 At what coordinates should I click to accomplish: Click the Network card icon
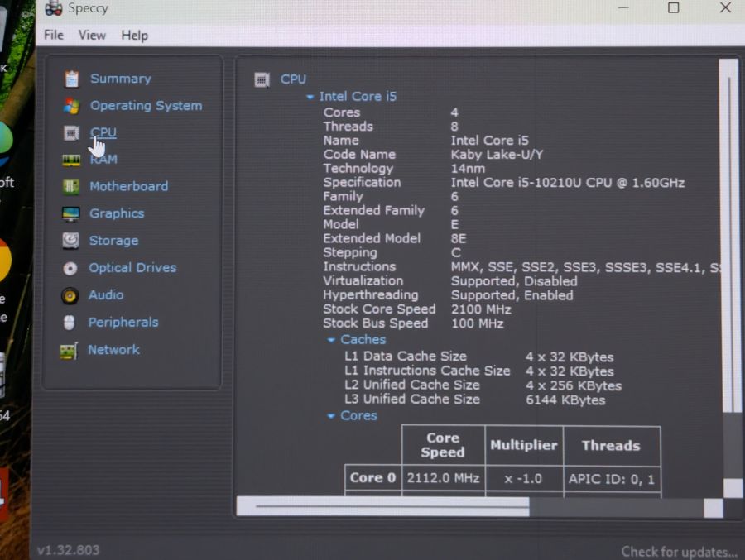(69, 351)
